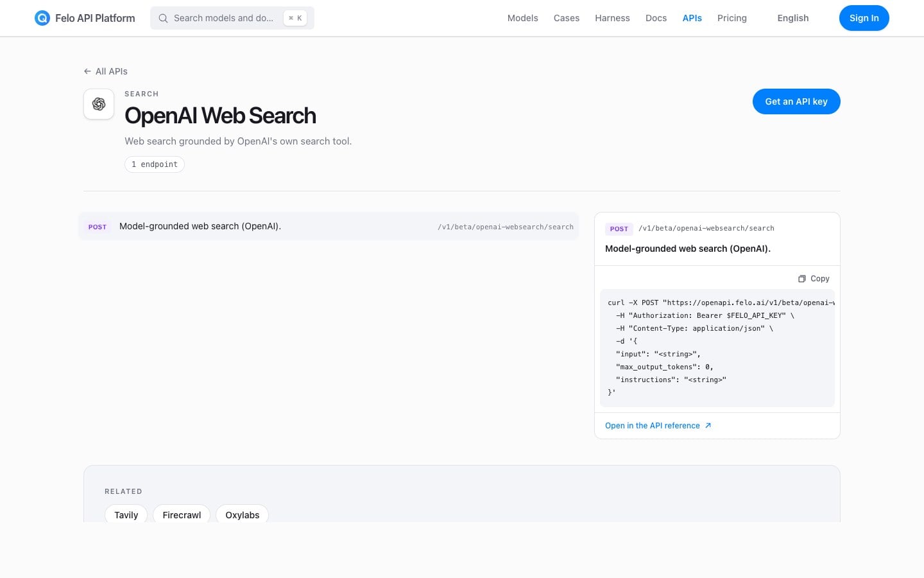Open the Oxylabs related API
924x578 pixels.
coord(243,515)
